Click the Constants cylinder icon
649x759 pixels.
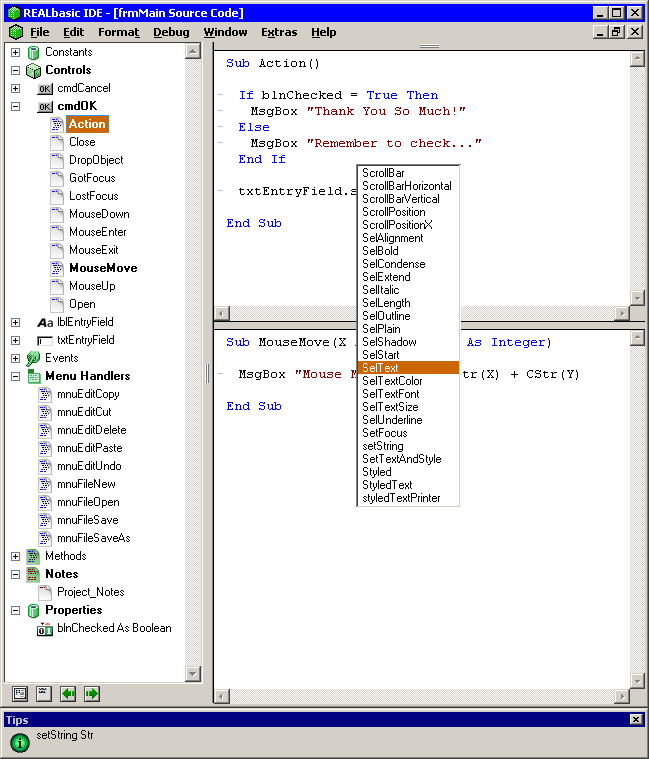(x=33, y=52)
